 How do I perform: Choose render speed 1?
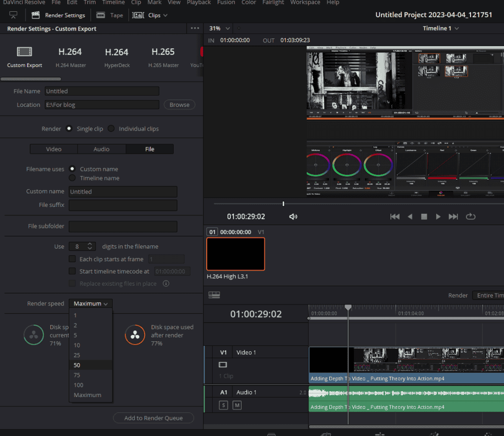[91, 315]
